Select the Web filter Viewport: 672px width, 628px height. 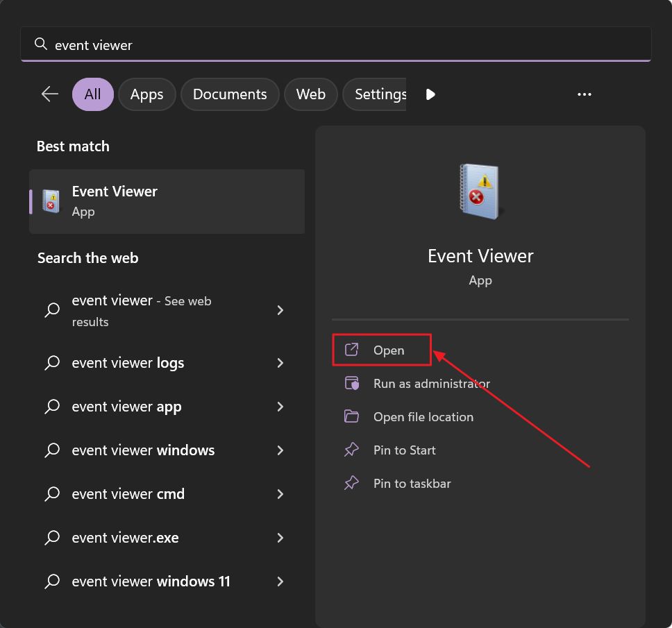pyautogui.click(x=310, y=94)
